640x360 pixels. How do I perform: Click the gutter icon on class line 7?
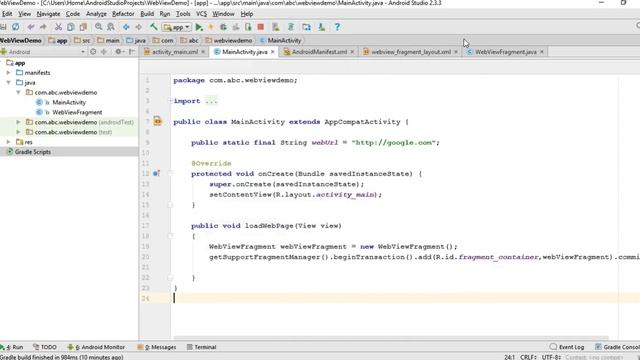pos(158,121)
